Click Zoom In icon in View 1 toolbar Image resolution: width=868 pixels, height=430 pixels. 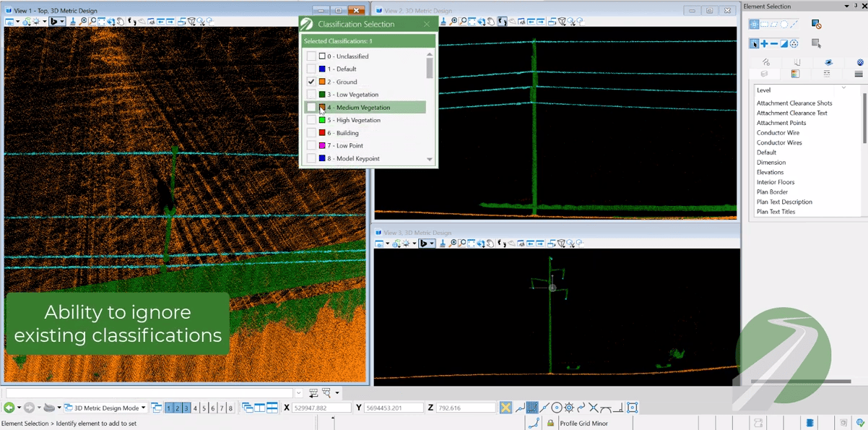pyautogui.click(x=84, y=22)
